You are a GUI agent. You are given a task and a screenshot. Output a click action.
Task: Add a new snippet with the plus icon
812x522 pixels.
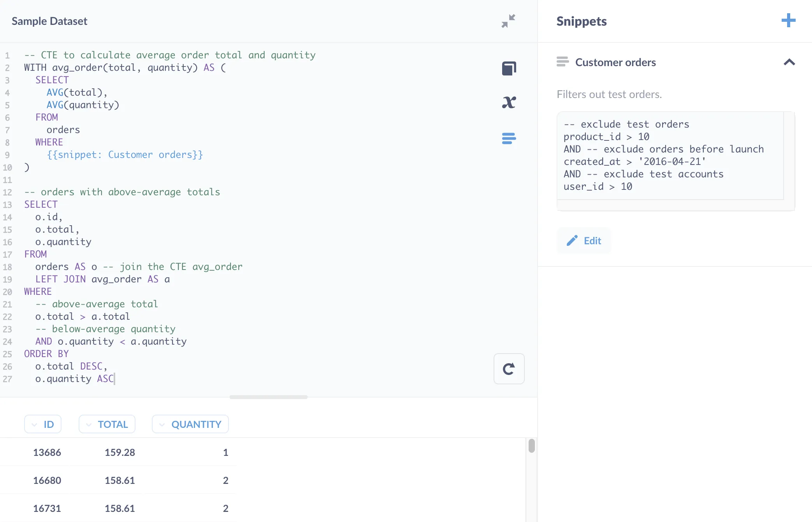(788, 21)
